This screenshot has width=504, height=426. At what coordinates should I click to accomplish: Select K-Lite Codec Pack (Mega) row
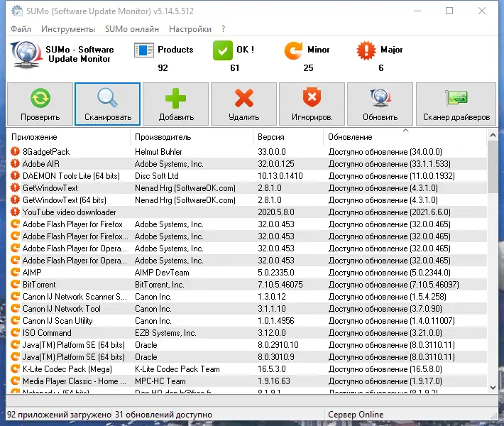67,368
